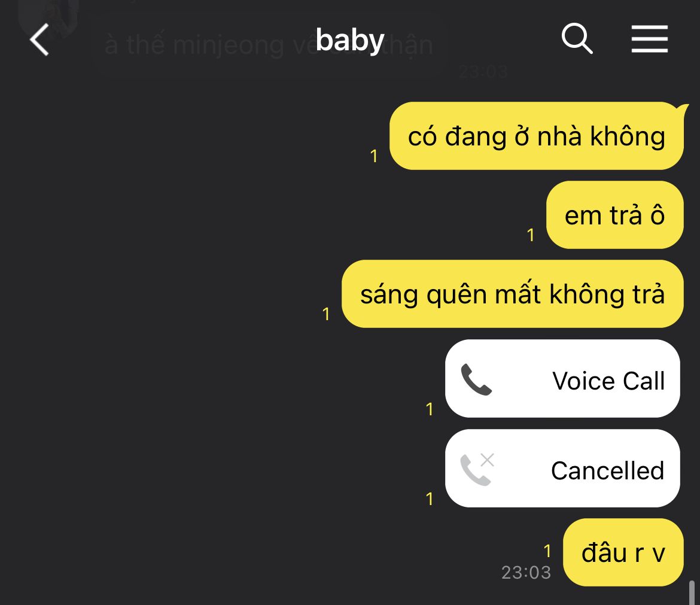Tap the crossed phone icon in Cancelled bubble
Viewport: 700px width, 605px height.
[477, 469]
